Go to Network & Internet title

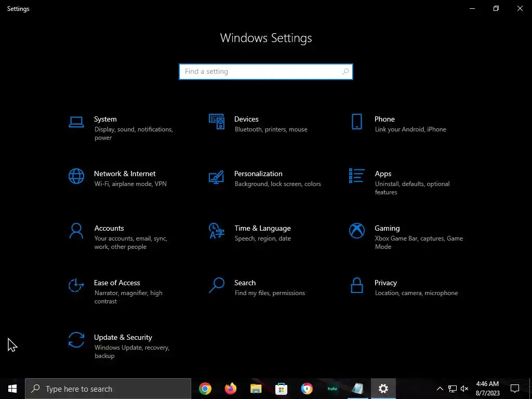point(125,174)
